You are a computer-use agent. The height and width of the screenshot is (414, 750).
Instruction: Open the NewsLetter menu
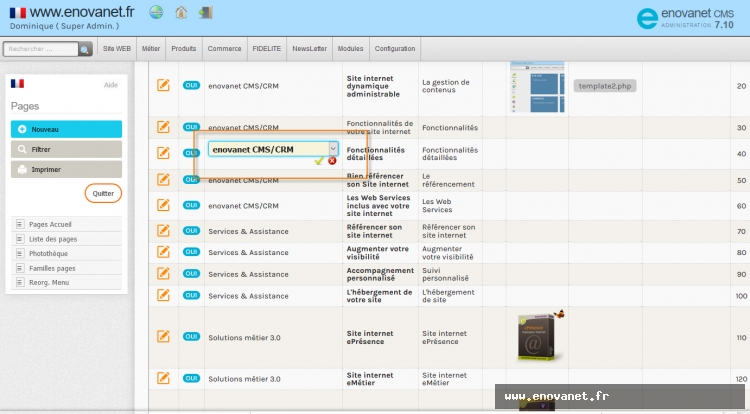(309, 49)
